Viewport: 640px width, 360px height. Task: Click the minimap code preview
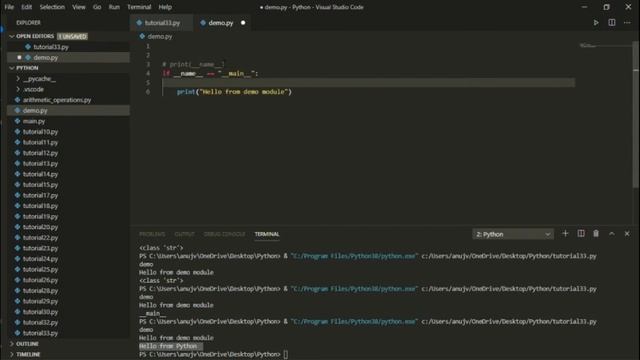[588, 45]
